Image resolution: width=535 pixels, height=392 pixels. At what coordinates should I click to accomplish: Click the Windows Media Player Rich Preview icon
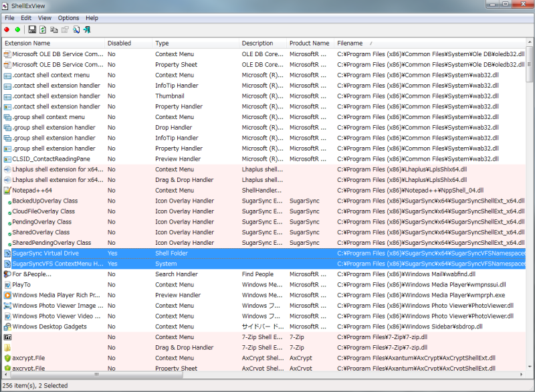pyautogui.click(x=7, y=295)
